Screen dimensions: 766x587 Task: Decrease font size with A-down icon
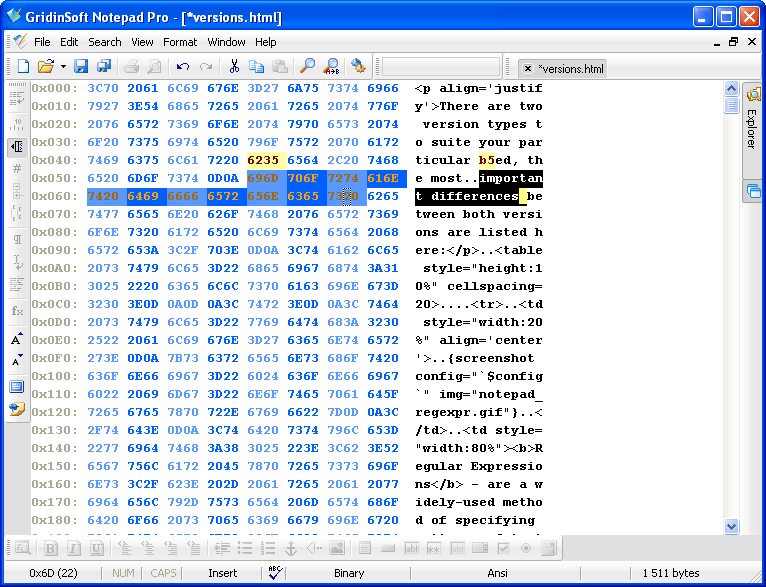coord(17,360)
